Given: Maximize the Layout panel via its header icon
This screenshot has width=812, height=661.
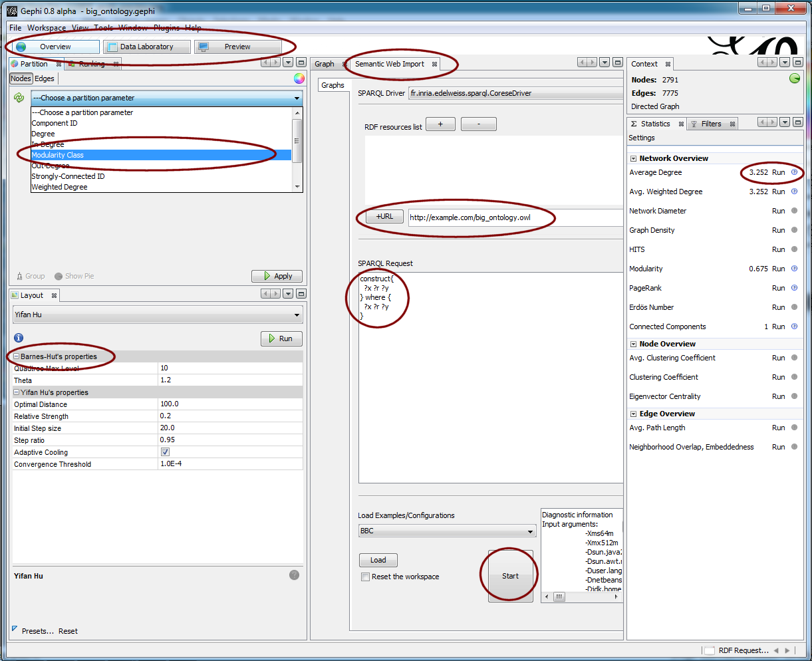Looking at the screenshot, I should tap(301, 294).
